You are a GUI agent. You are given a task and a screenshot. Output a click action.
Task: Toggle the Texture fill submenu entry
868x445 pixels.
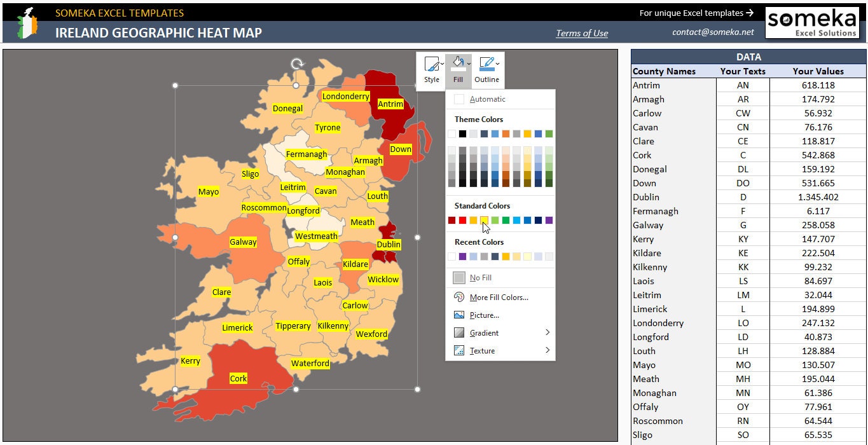[x=481, y=350]
